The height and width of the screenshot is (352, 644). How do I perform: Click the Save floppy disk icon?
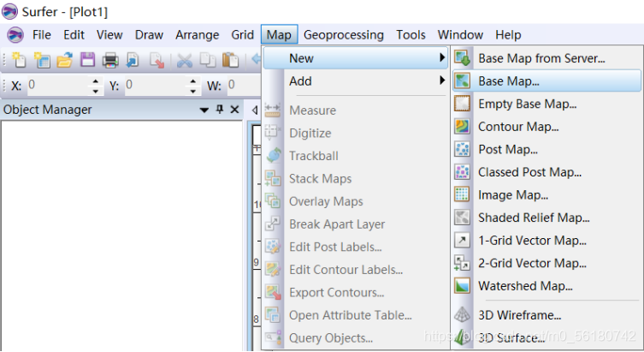pos(87,60)
